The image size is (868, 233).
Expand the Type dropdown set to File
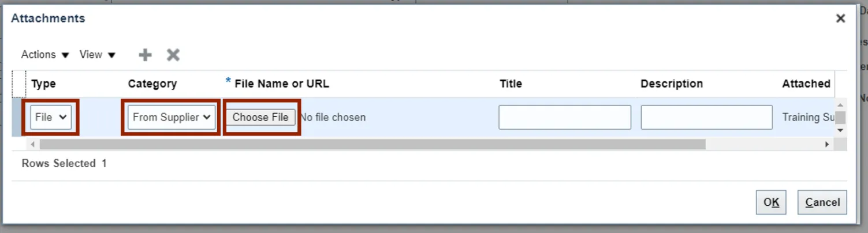51,117
